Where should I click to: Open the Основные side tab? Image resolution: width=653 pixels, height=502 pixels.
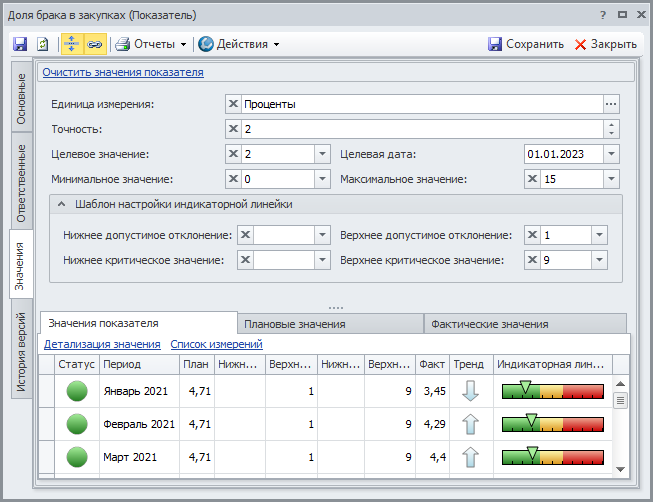coord(21,98)
